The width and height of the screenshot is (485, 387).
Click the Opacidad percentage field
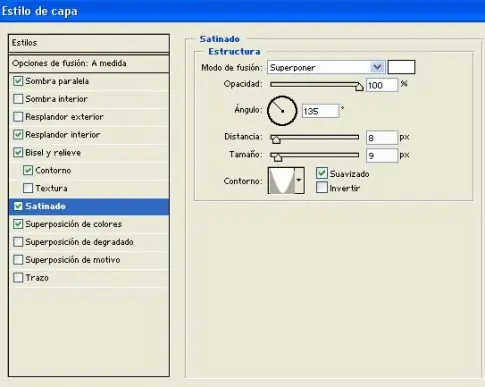382,85
